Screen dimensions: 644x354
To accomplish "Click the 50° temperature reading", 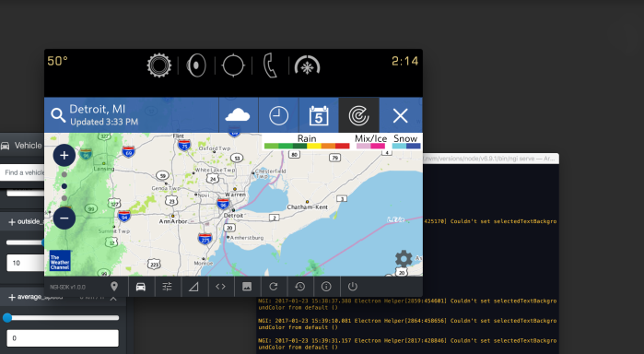I will pyautogui.click(x=57, y=61).
